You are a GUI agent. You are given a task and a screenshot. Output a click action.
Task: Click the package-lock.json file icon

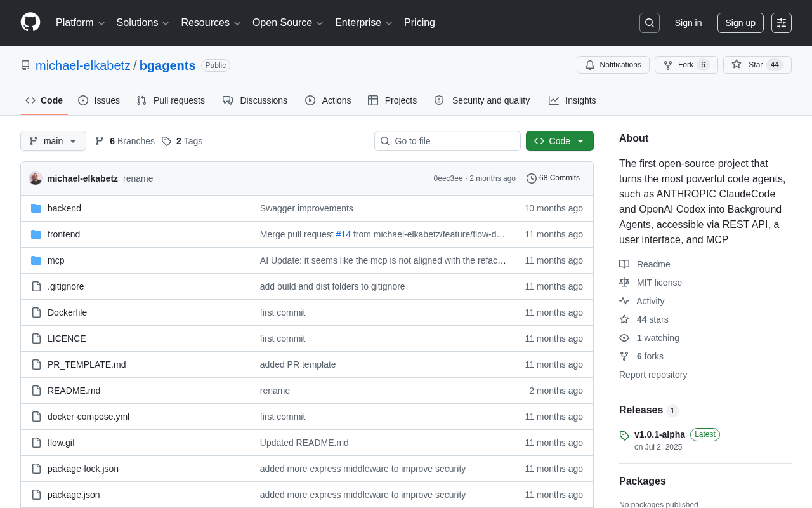click(36, 469)
